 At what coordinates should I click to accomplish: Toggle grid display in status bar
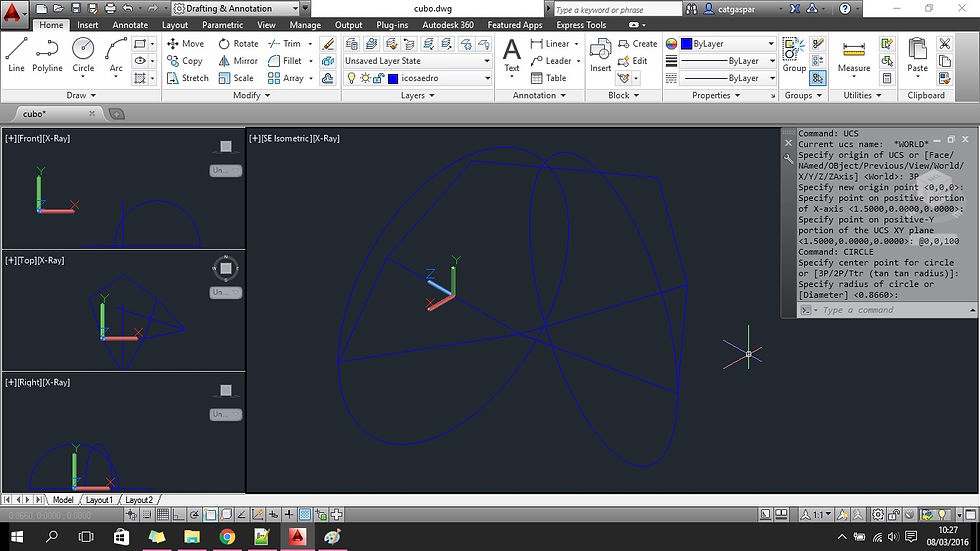point(162,515)
